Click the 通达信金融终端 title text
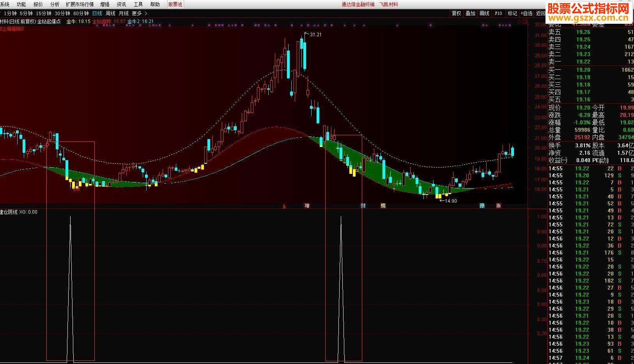Viewport: 634px width, 364px height. pyautogui.click(x=358, y=4)
